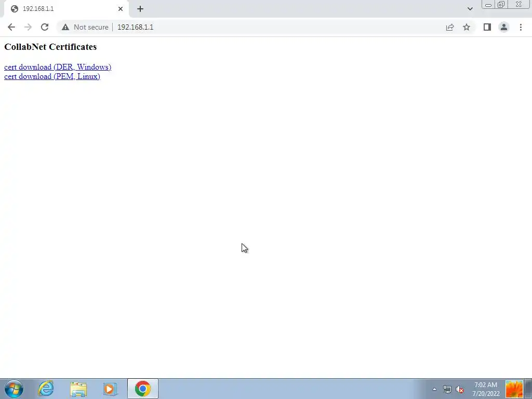Select the 192.168.1.1 tab
Screen dimensions: 532x399
pyautogui.click(x=66, y=9)
